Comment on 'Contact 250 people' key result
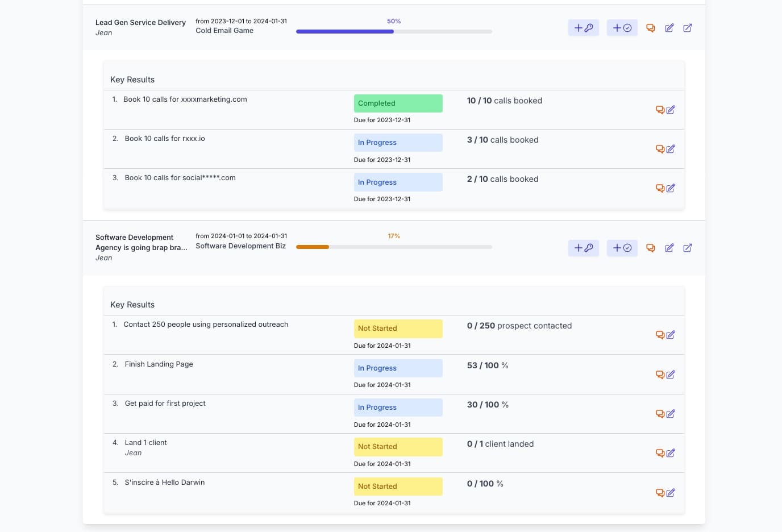The image size is (782, 532). [659, 335]
